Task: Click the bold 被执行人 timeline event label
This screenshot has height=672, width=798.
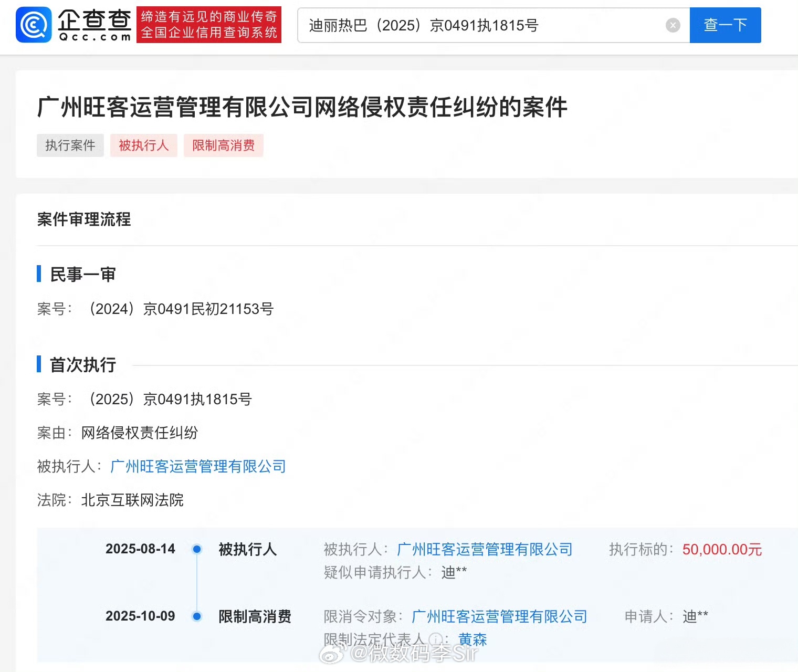Action: pos(247,549)
